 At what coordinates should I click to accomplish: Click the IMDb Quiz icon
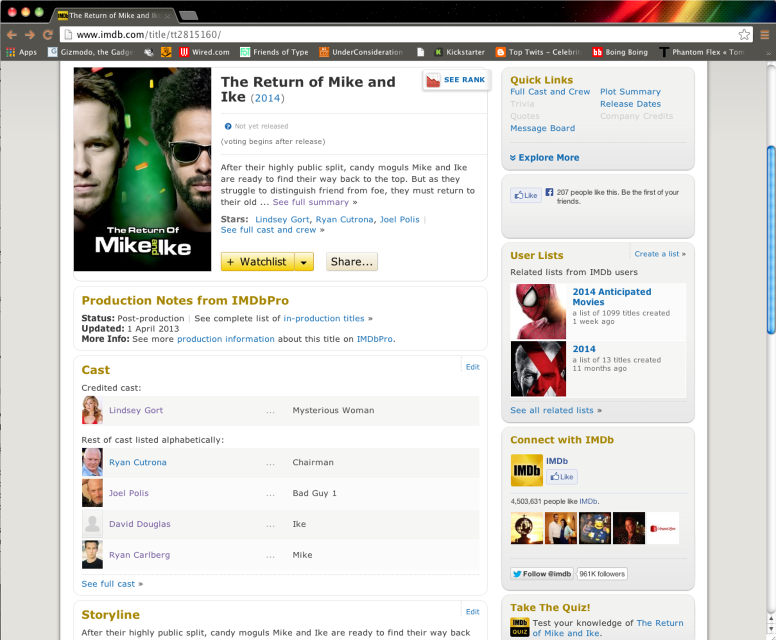[x=520, y=628]
